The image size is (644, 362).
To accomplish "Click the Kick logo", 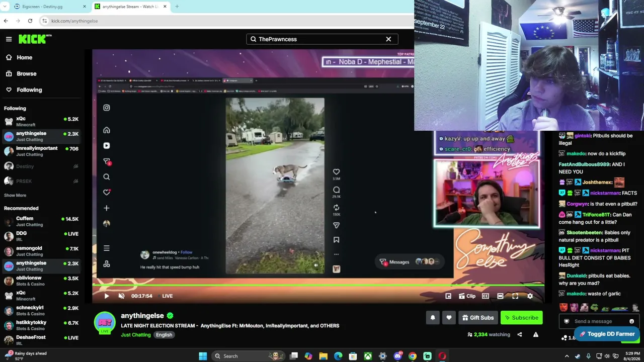I will click(35, 39).
